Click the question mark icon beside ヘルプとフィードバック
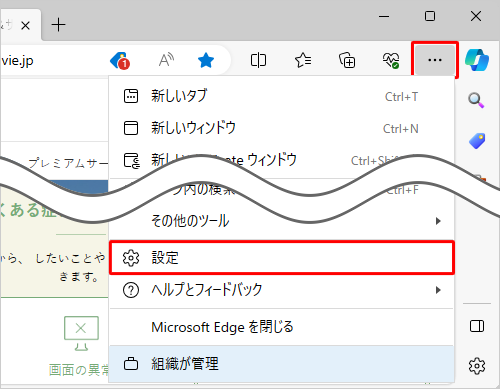Image resolution: width=500 pixels, height=389 pixels. [x=131, y=290]
